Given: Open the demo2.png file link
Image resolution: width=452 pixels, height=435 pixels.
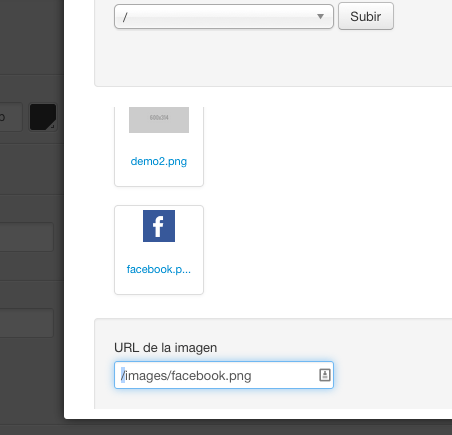Looking at the screenshot, I should 159,161.
